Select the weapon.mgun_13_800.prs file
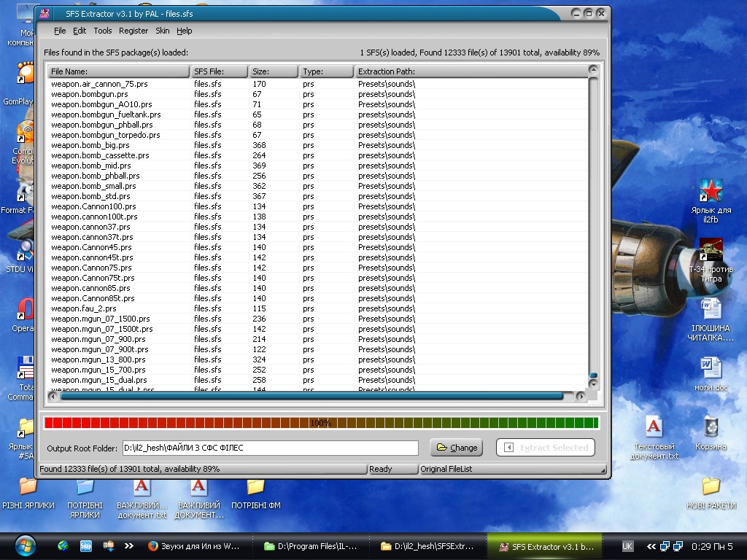Screen dimensions: 747x560 pyautogui.click(x=98, y=360)
